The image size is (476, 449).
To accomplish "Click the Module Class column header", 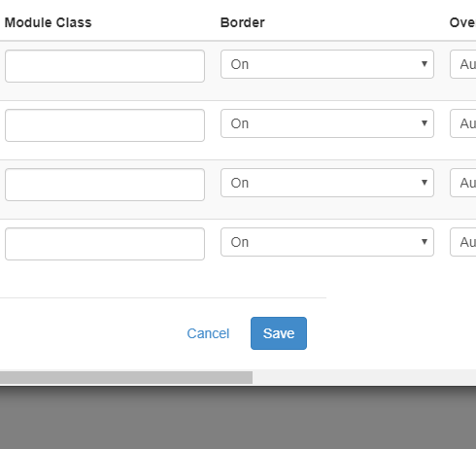I will pos(49,22).
